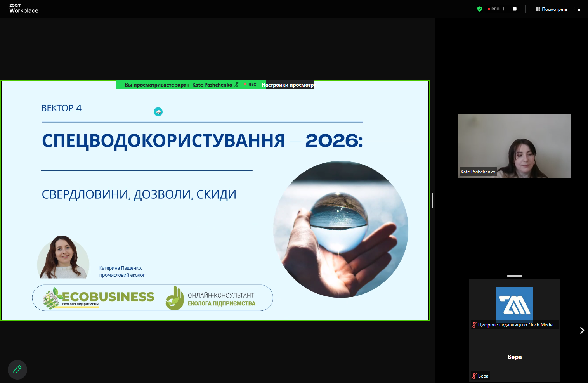Click the minimized video window icon

click(x=577, y=9)
